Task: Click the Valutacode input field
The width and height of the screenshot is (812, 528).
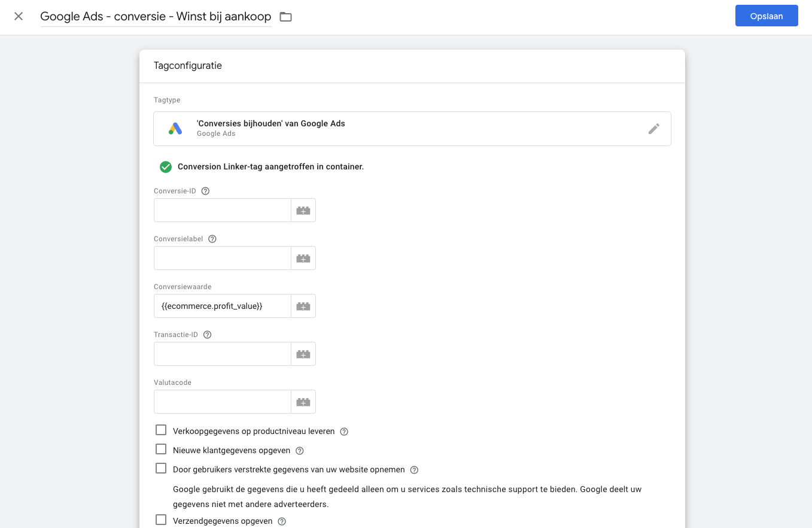Action: click(223, 402)
